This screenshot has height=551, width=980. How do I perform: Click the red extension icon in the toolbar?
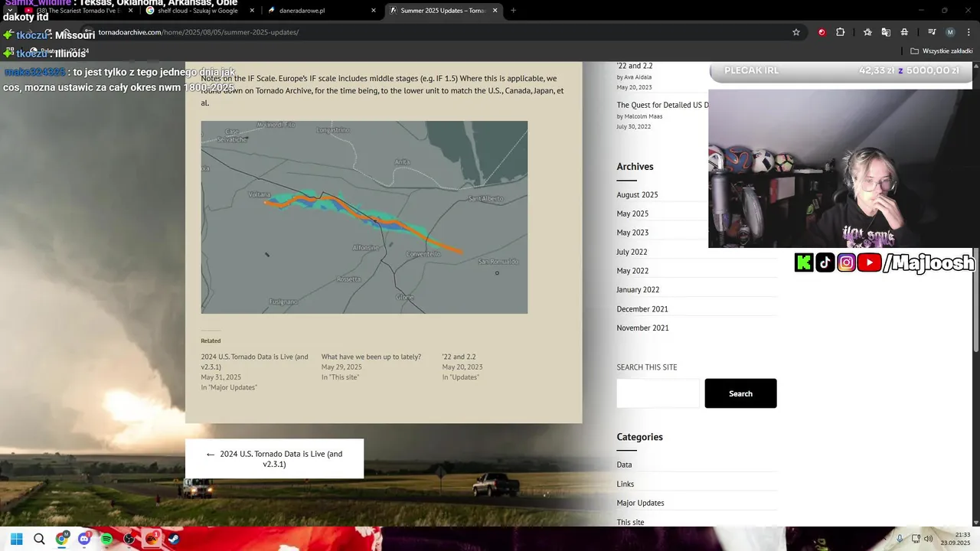coord(822,32)
